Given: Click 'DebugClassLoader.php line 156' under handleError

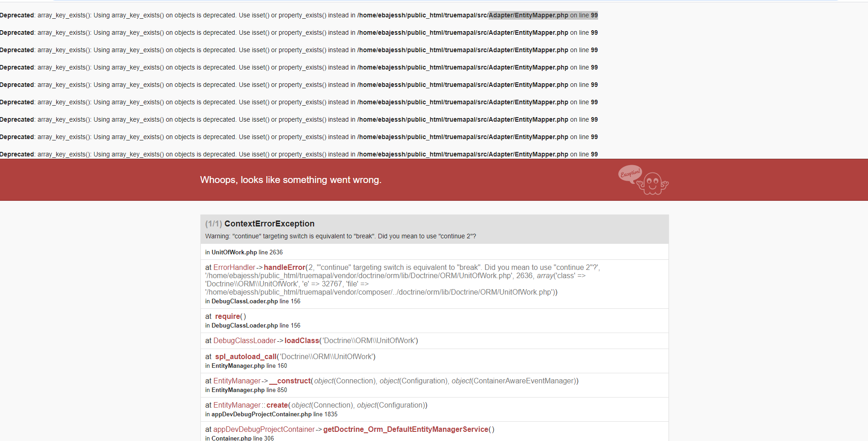Looking at the screenshot, I should click(x=256, y=301).
